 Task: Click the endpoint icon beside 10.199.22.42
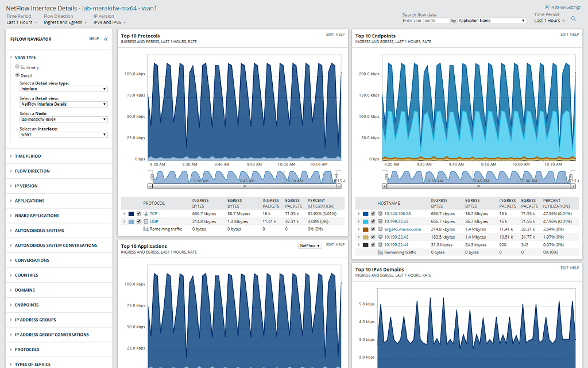tap(380, 237)
